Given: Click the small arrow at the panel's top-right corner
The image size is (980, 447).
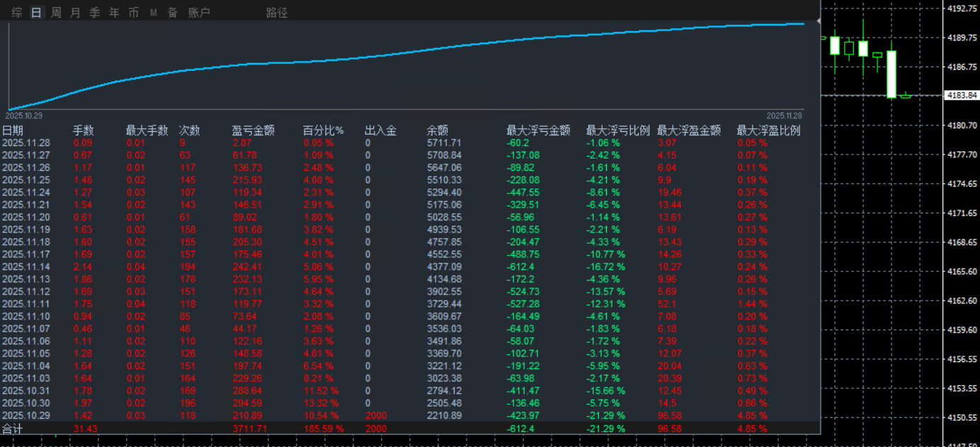Looking at the screenshot, I should pyautogui.click(x=818, y=23).
